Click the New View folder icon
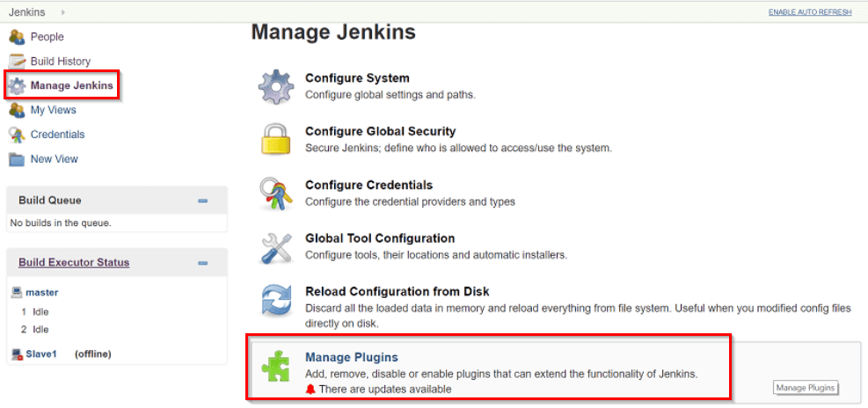868x408 pixels. click(18, 159)
